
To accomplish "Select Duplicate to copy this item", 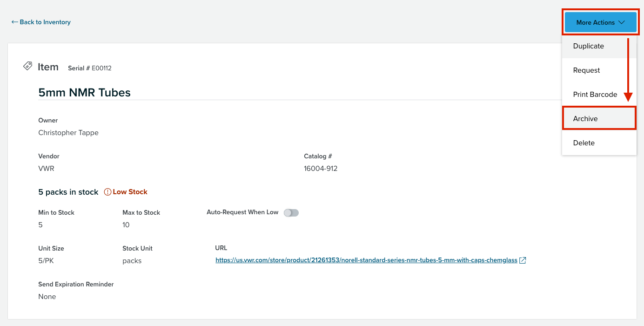I will coord(588,46).
